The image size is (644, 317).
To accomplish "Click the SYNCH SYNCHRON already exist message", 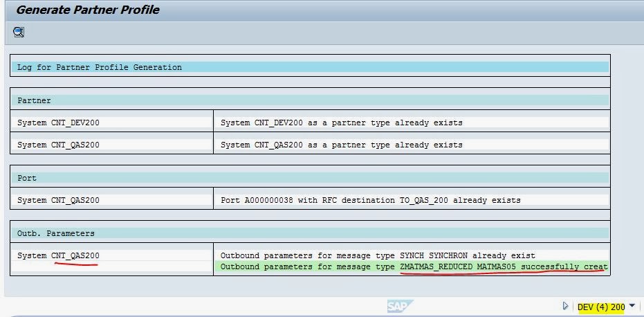I will (x=412, y=255).
